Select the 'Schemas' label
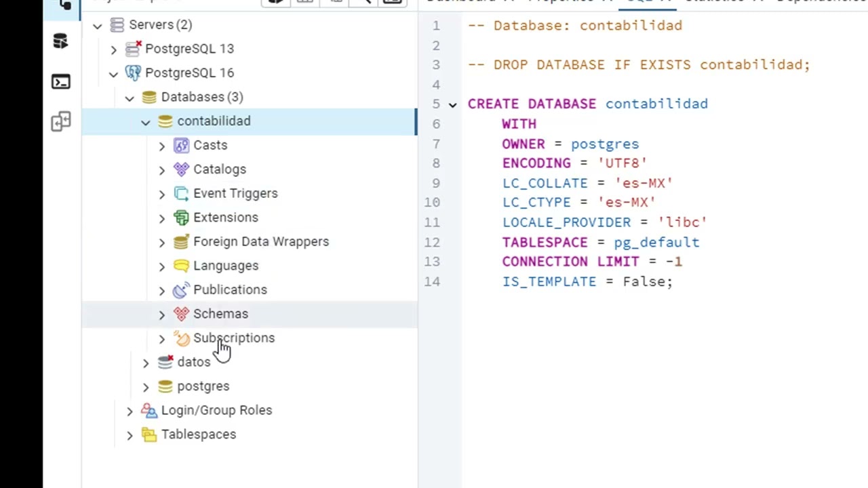This screenshot has width=868, height=488. click(x=220, y=314)
